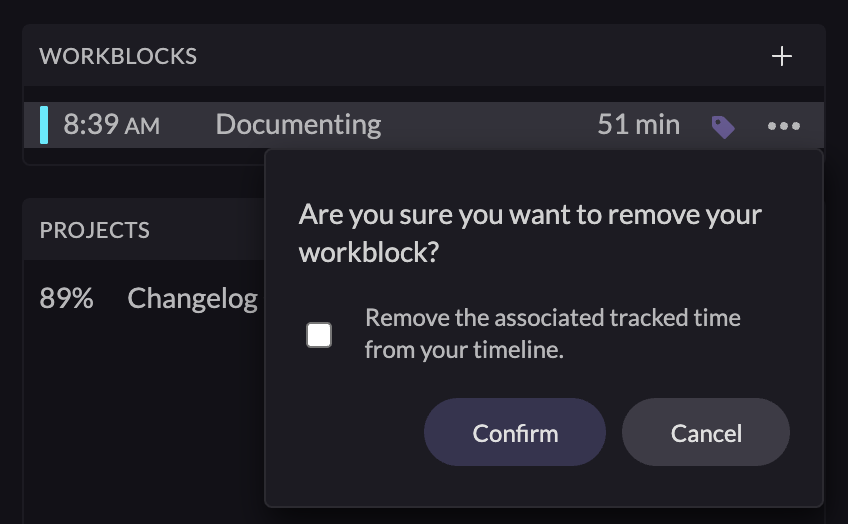Click the Documenting workblock title
Screen dimensions: 848x524
(x=298, y=125)
